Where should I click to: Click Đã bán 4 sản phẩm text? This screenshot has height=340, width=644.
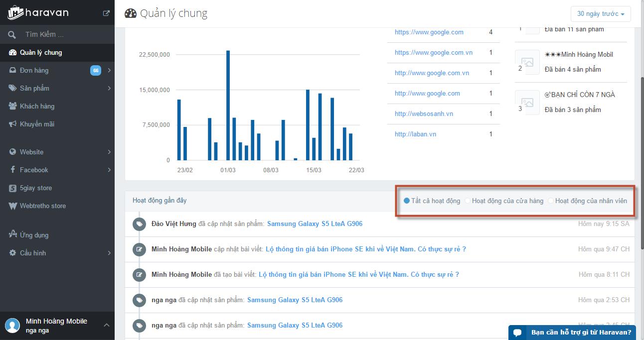(573, 69)
